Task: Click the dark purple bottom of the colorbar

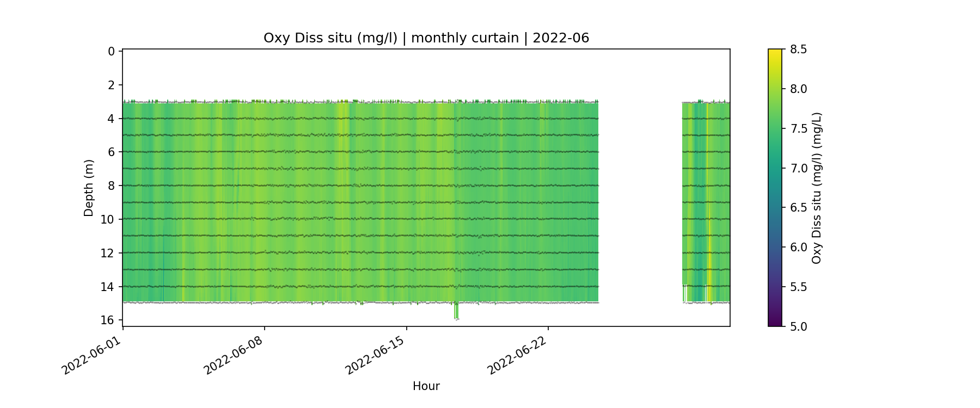Action: (775, 323)
